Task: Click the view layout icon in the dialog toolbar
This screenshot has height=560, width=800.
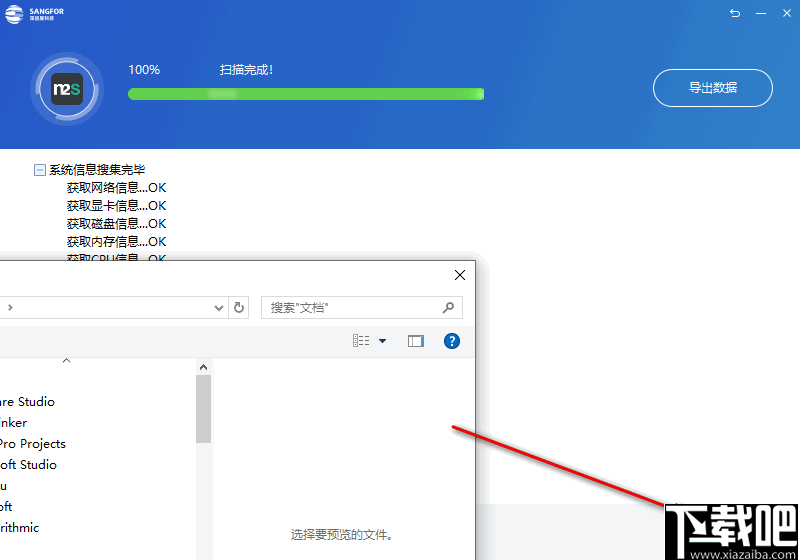Action: pos(361,341)
